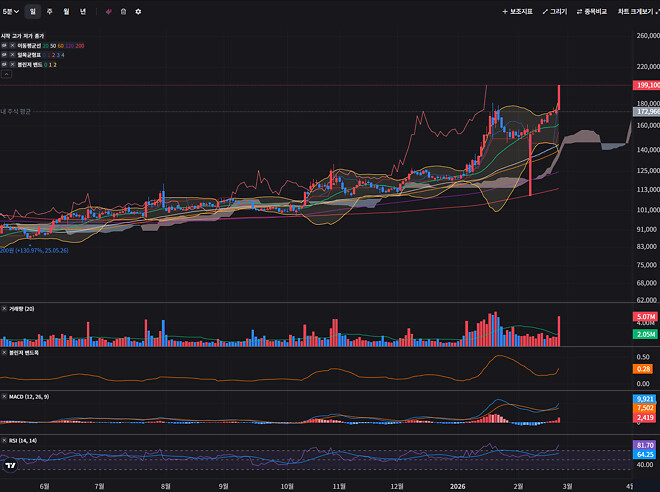Click the green 20 moving average swatch

(45, 46)
